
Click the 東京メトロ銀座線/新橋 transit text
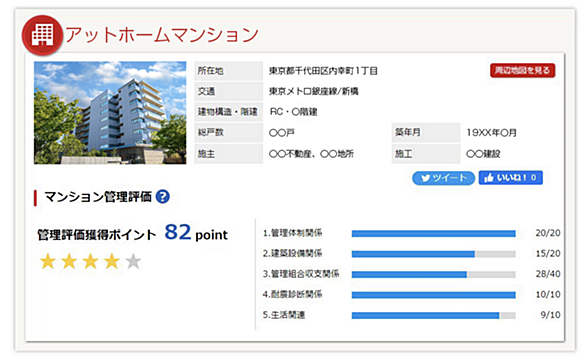(x=314, y=91)
